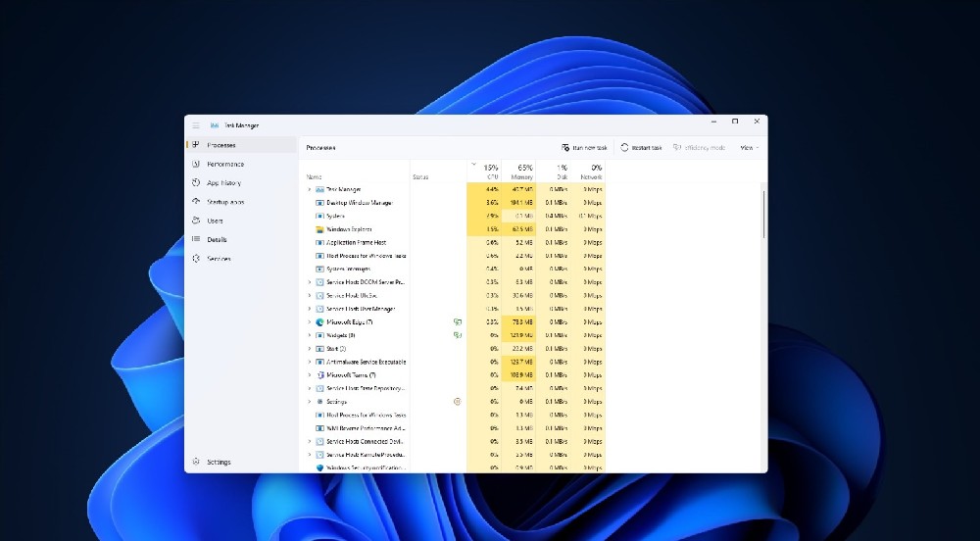Image resolution: width=980 pixels, height=541 pixels.
Task: Toggle the hamburger navigation menu
Action: point(196,125)
